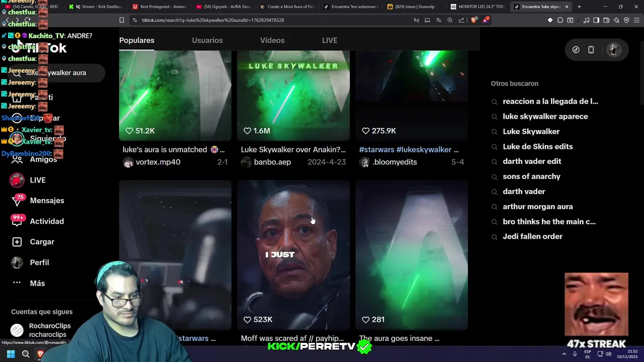644x362 pixels.
Task: Click the taskbar volume speaker icon
Action: 608,354
